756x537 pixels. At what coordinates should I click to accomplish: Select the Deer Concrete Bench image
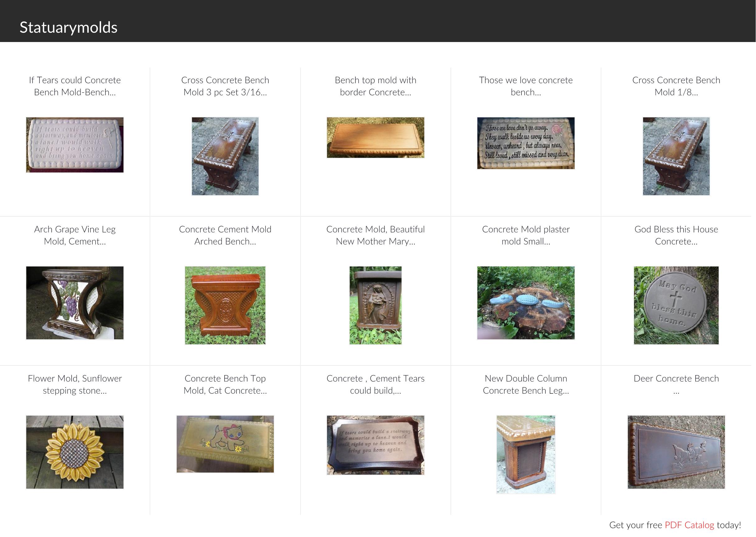pyautogui.click(x=676, y=452)
